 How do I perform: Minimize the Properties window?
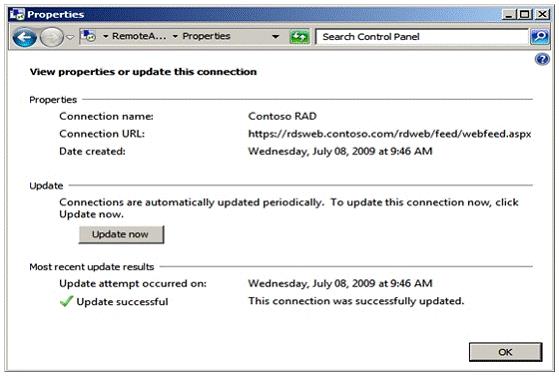[508, 14]
